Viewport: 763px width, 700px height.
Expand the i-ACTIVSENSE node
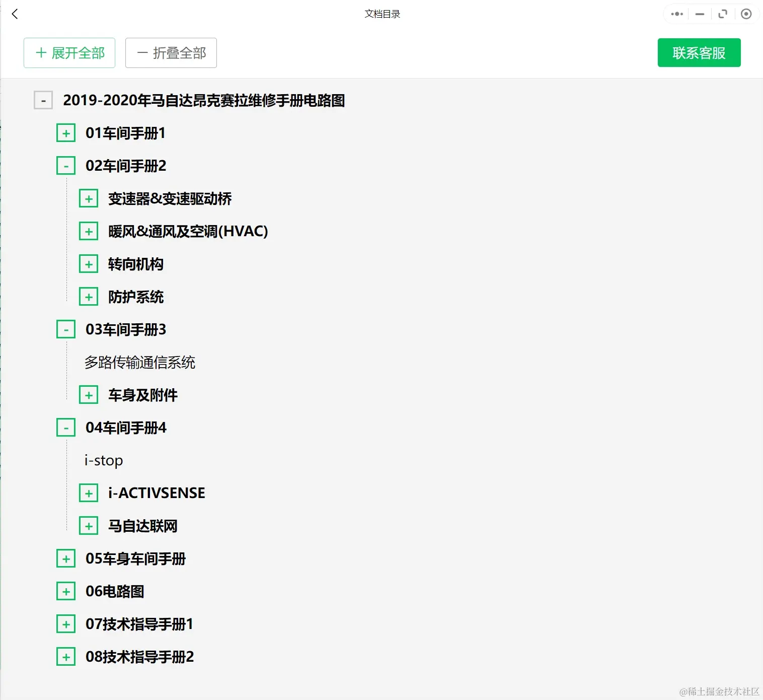coord(89,493)
